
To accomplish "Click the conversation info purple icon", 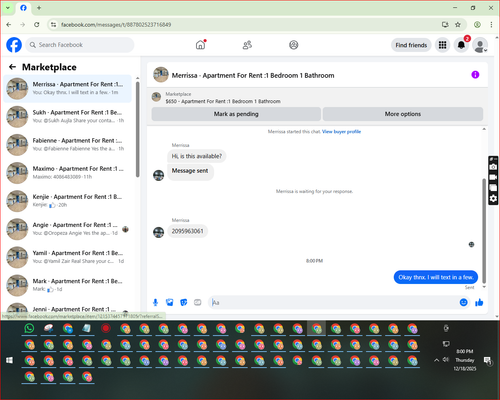I will (475, 75).
